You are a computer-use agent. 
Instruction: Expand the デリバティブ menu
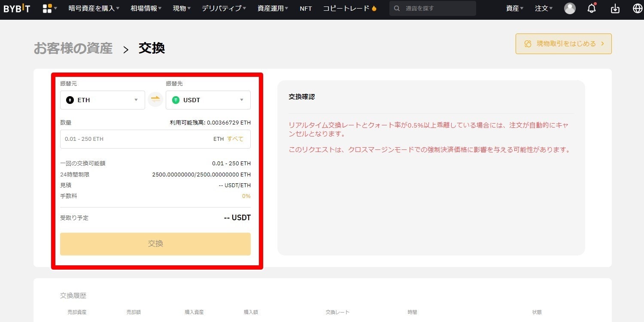(x=224, y=8)
